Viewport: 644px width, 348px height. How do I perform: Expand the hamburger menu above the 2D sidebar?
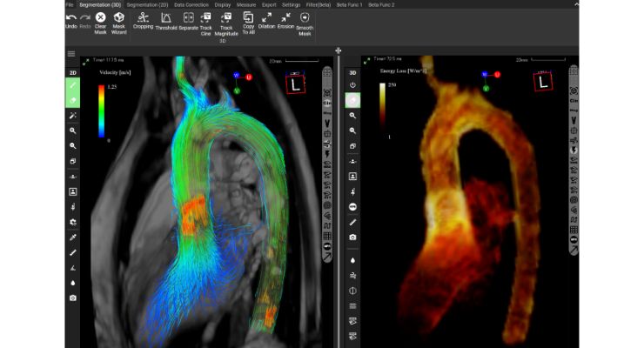(x=71, y=54)
